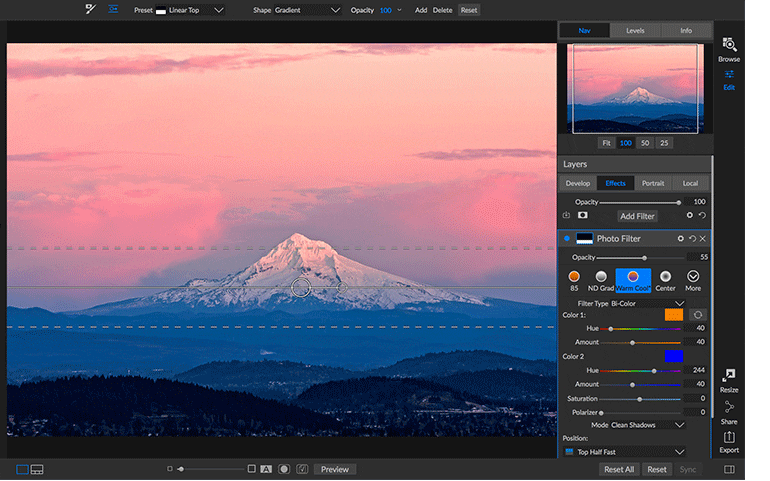Set navigator zoom to 100
Image resolution: width=770 pixels, height=481 pixels.
click(626, 143)
